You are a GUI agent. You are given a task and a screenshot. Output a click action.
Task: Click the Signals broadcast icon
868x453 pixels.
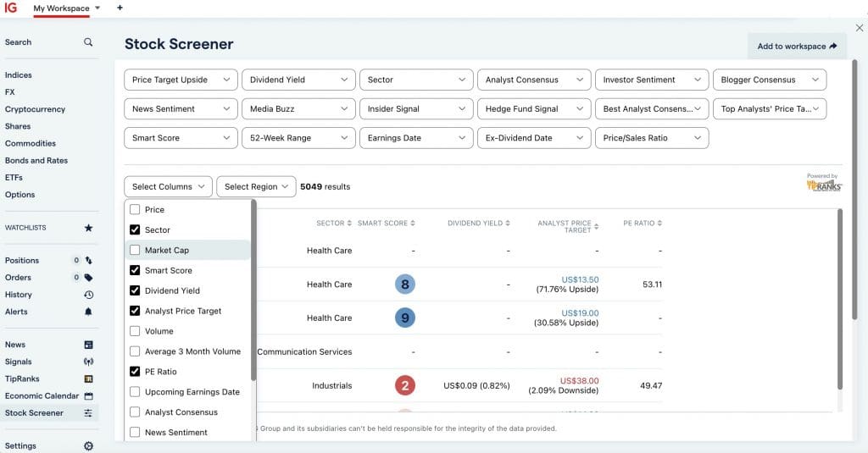[x=88, y=362]
